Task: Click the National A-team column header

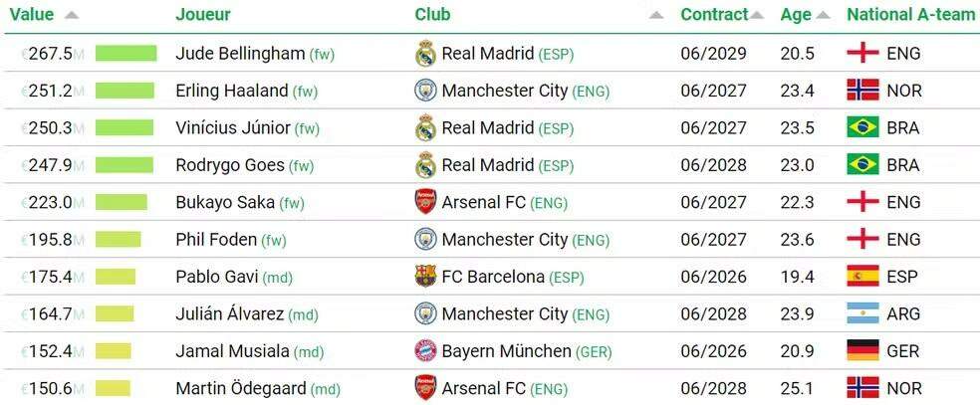Action: [x=910, y=15]
